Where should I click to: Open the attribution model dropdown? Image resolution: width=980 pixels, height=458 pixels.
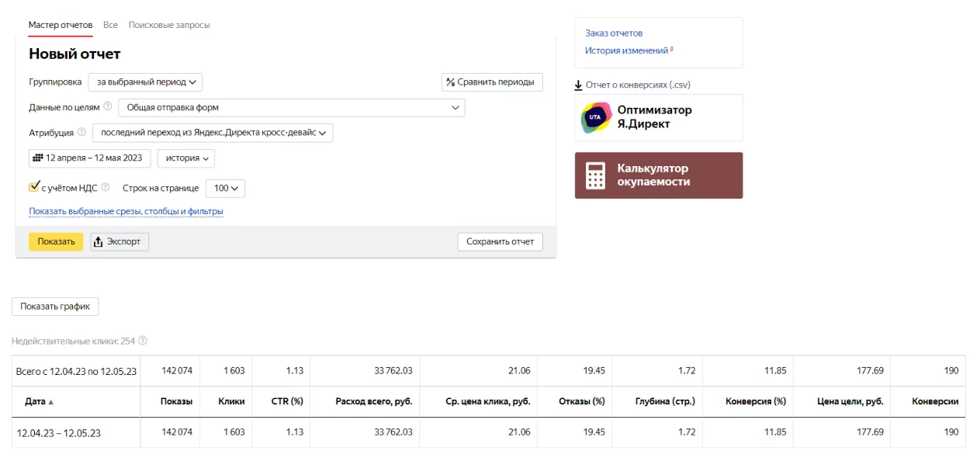(x=212, y=133)
